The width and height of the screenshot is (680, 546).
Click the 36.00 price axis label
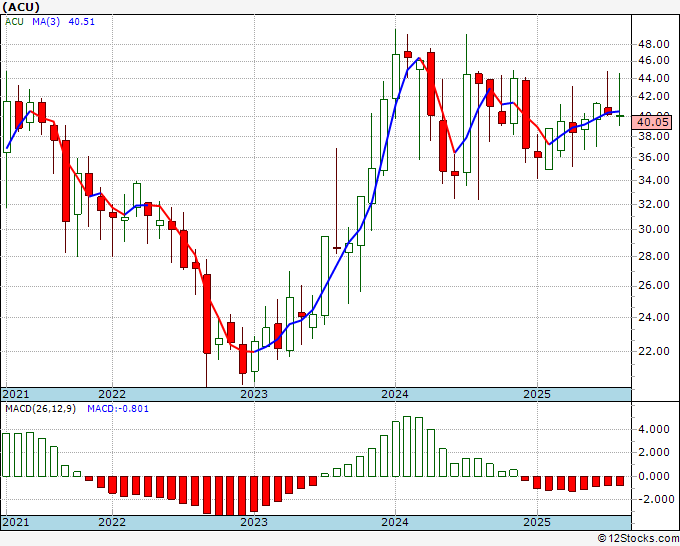[653, 157]
